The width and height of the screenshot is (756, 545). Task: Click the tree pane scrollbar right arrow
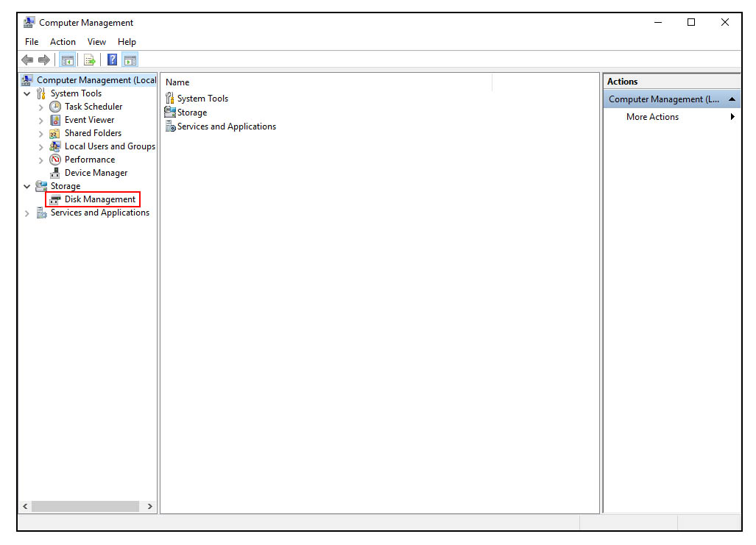click(150, 507)
